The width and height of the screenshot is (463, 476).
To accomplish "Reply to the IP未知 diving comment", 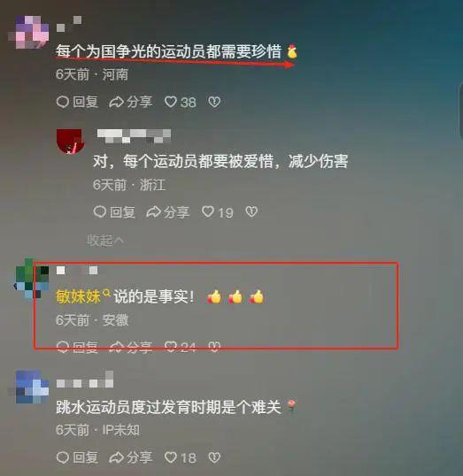I will [x=77, y=457].
